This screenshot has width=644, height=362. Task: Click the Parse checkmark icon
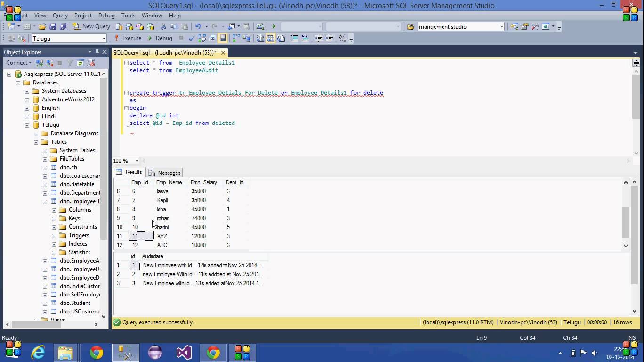[x=192, y=38]
